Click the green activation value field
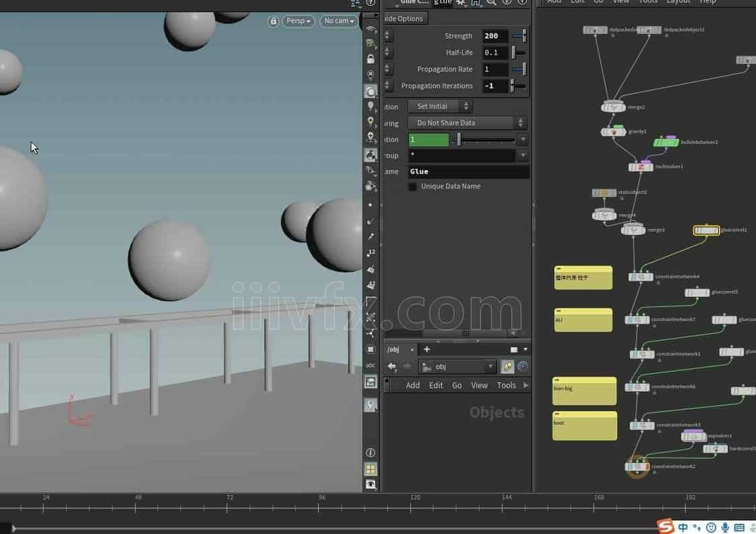Viewport: 756px width, 534px height. pyautogui.click(x=428, y=140)
